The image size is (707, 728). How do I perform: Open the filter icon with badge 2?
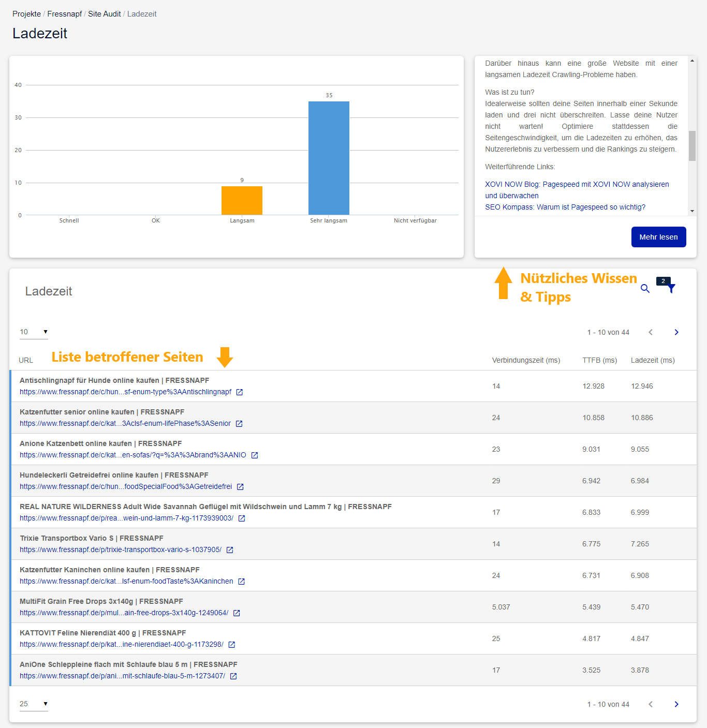[x=670, y=288]
